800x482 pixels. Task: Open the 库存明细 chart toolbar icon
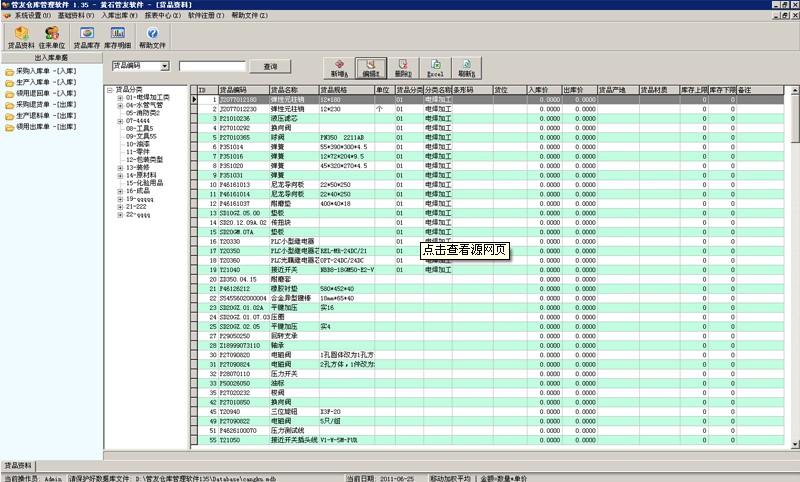pos(118,37)
